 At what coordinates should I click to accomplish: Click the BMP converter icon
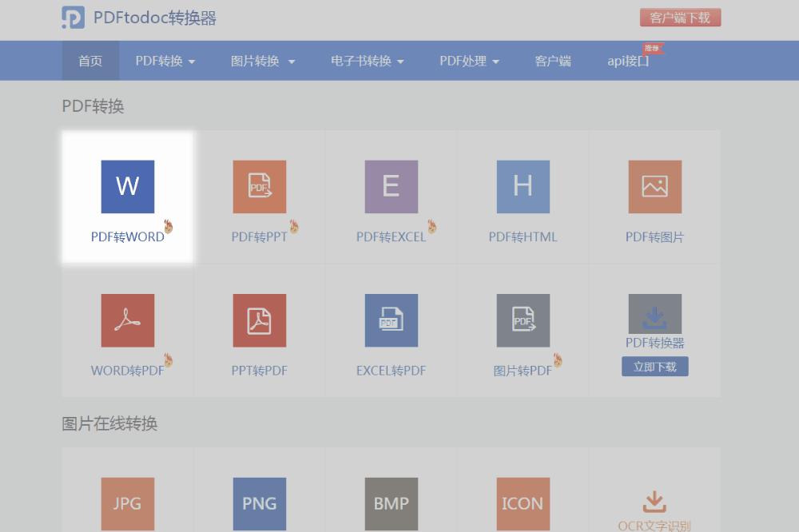[x=391, y=504]
